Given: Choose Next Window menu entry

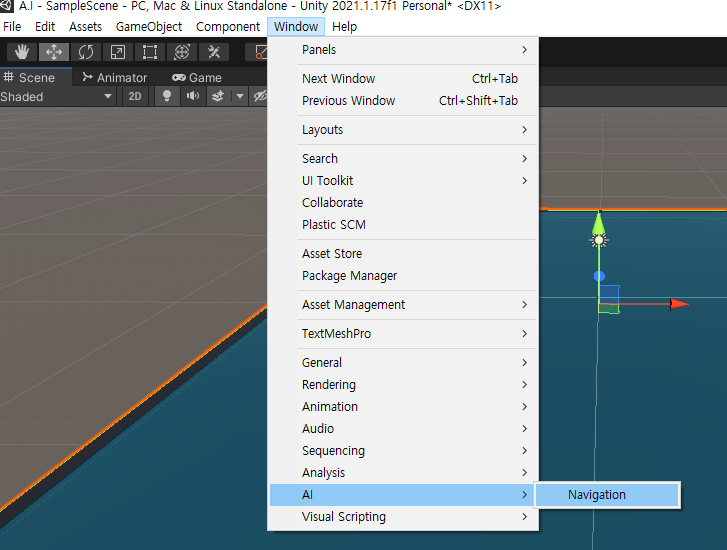Looking at the screenshot, I should [x=403, y=78].
